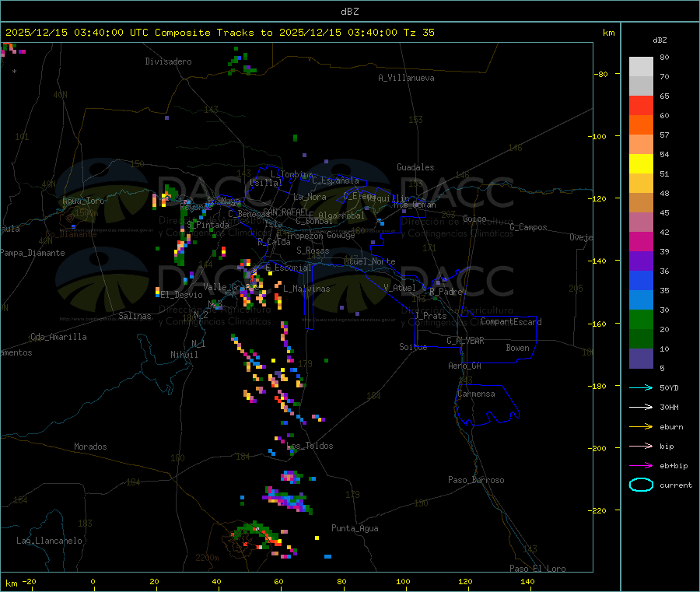Click the 'Paso_Barroso' map label
This screenshot has width=700, height=592.
(x=476, y=480)
